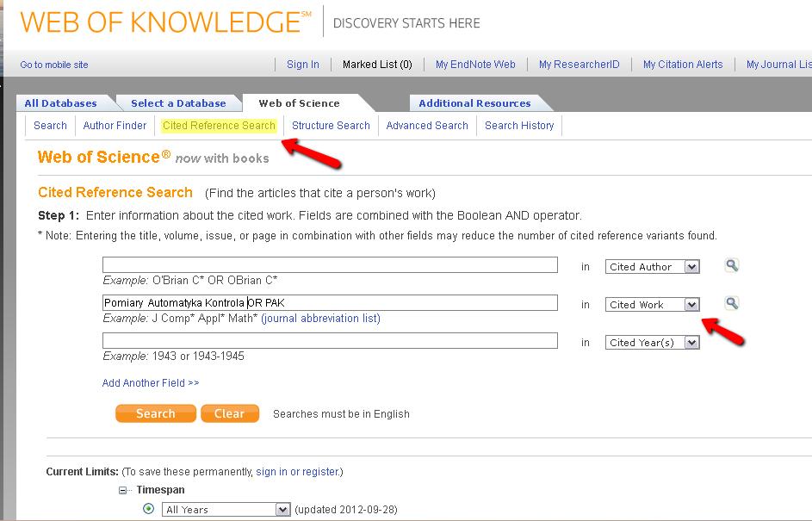Click the Cited Reference Search heading text
This screenshot has height=521, width=812.
[115, 193]
